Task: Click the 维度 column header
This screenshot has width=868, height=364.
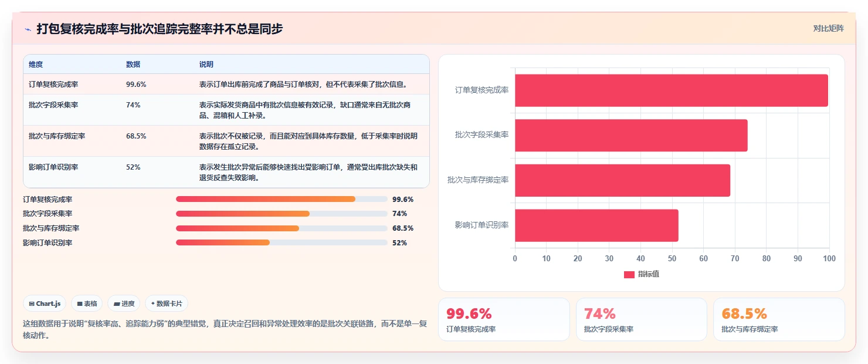Action: coord(36,65)
